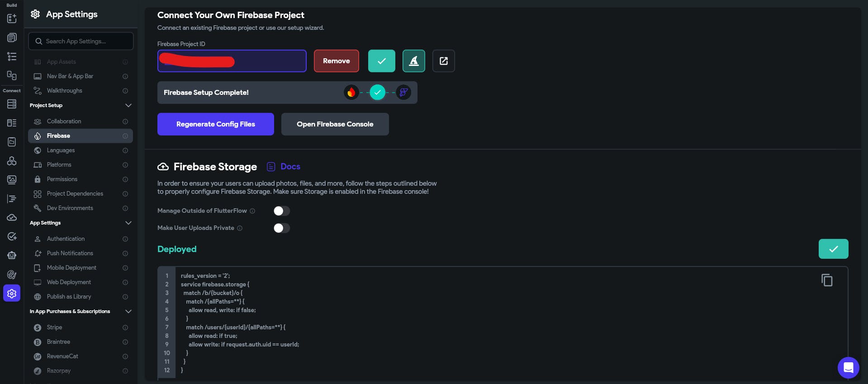Screen dimensions: 868x384
Task: Toggle Make User Uploads Private switch
Action: click(x=282, y=228)
